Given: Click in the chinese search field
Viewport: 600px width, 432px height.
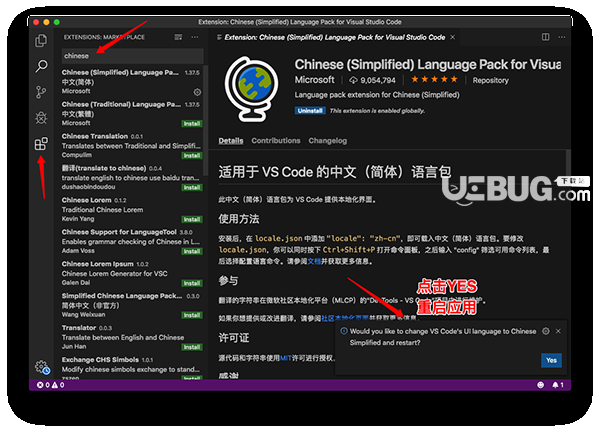Looking at the screenshot, I should click(132, 56).
